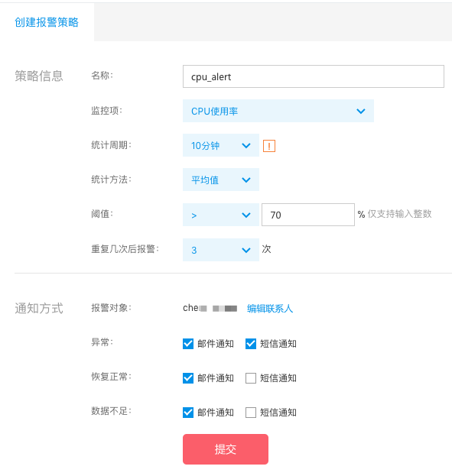
Task: Click the red 提交 button
Action: [x=226, y=449]
